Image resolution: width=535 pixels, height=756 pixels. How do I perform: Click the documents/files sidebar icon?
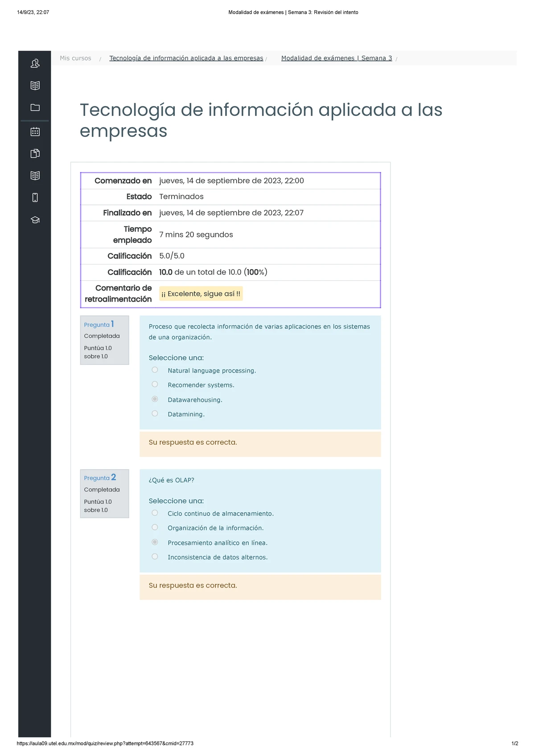pos(35,153)
